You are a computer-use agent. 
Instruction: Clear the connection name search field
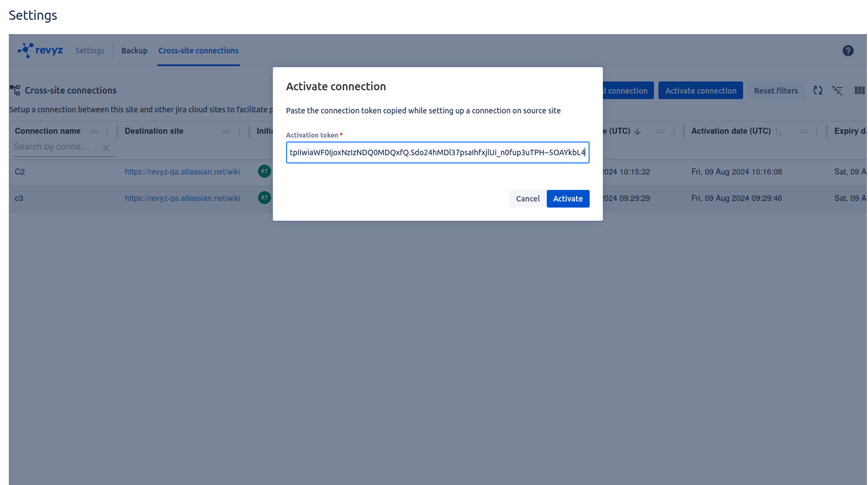[106, 148]
